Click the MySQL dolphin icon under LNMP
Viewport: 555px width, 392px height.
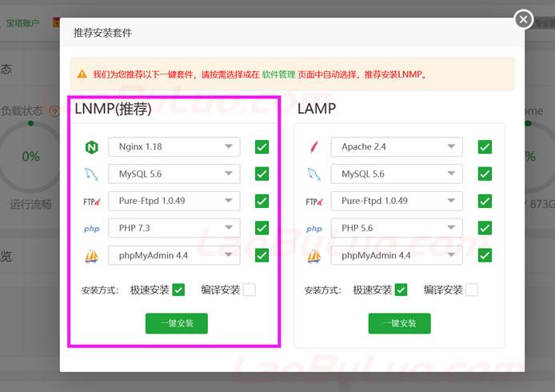pyautogui.click(x=91, y=174)
